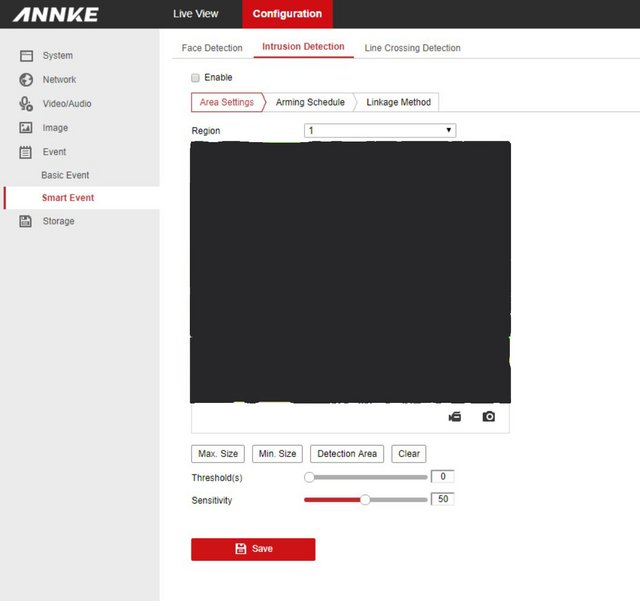Click the Image sidebar icon
Image resolution: width=640 pixels, height=601 pixels.
(x=26, y=128)
